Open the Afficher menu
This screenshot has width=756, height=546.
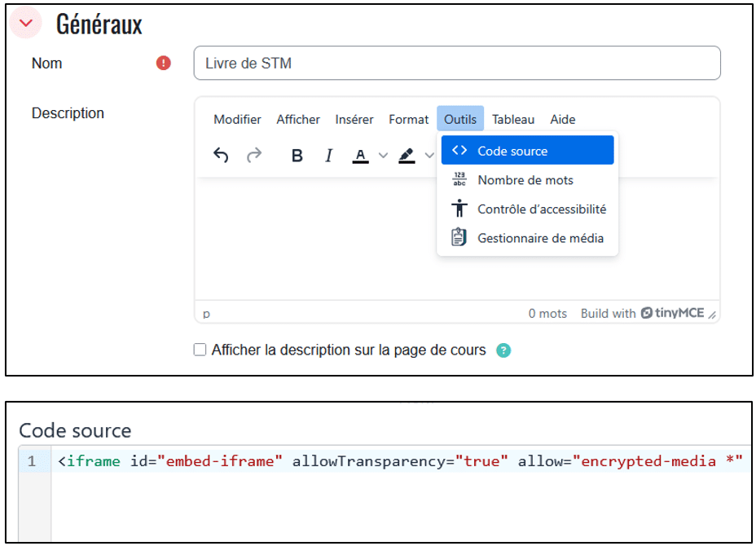[x=298, y=119]
